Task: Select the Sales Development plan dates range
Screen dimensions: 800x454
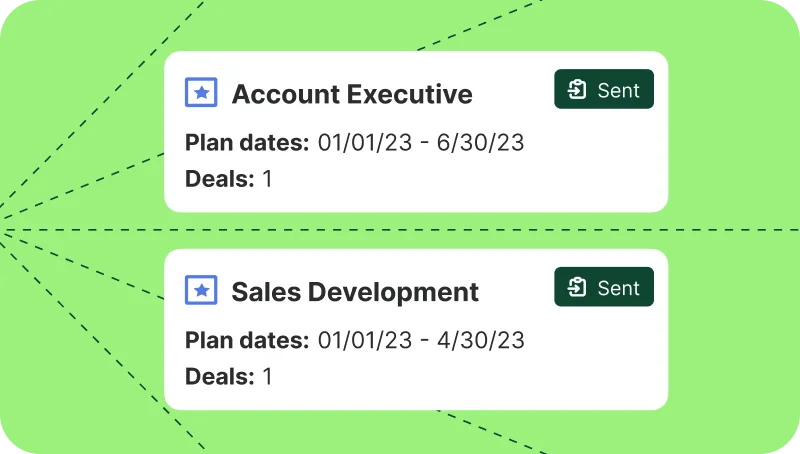Action: [x=421, y=340]
